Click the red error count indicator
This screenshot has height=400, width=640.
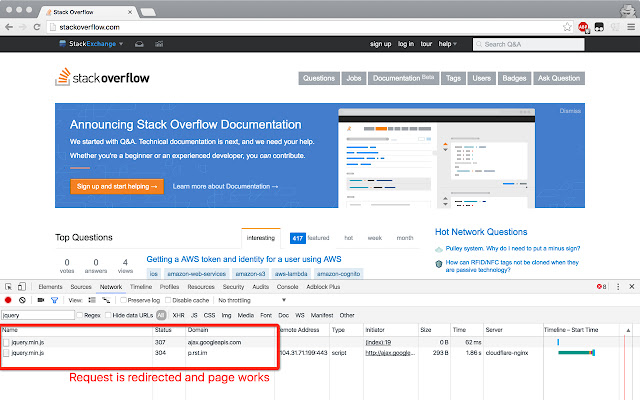pos(602,287)
